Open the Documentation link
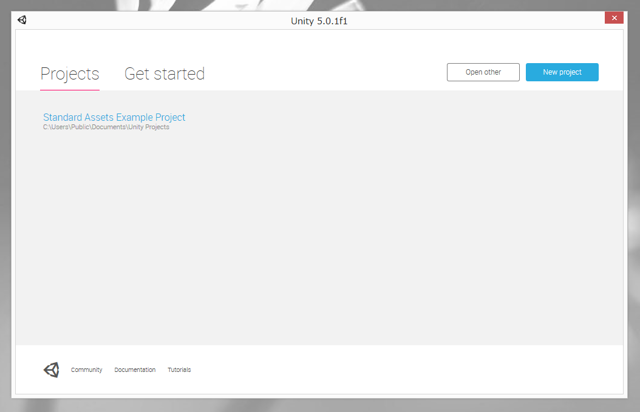 135,370
